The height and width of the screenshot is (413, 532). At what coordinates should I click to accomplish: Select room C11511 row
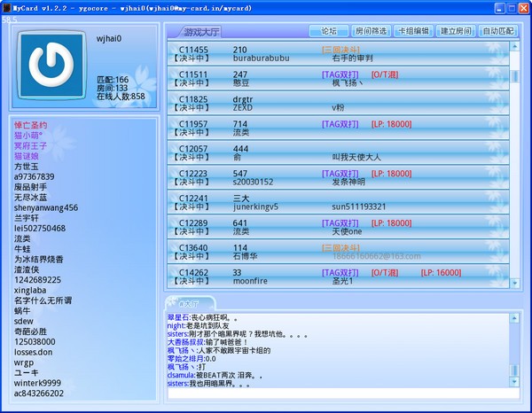(339, 79)
